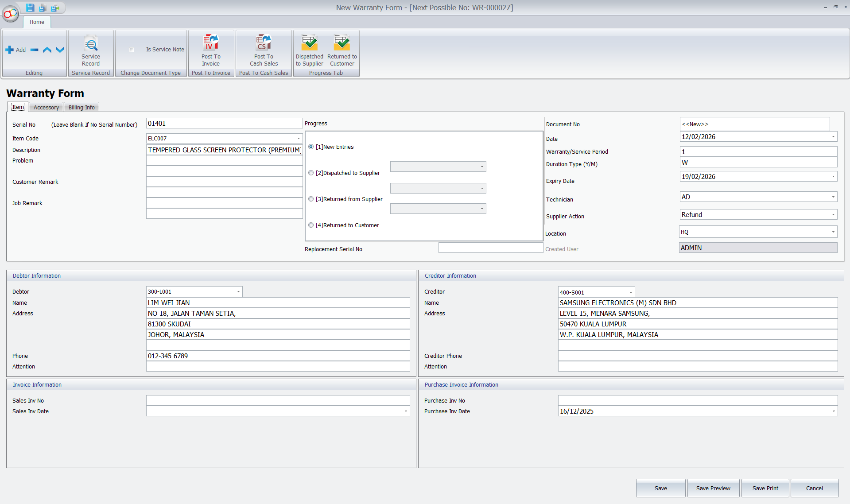
Task: Switch to the Accessory tab
Action: point(46,107)
